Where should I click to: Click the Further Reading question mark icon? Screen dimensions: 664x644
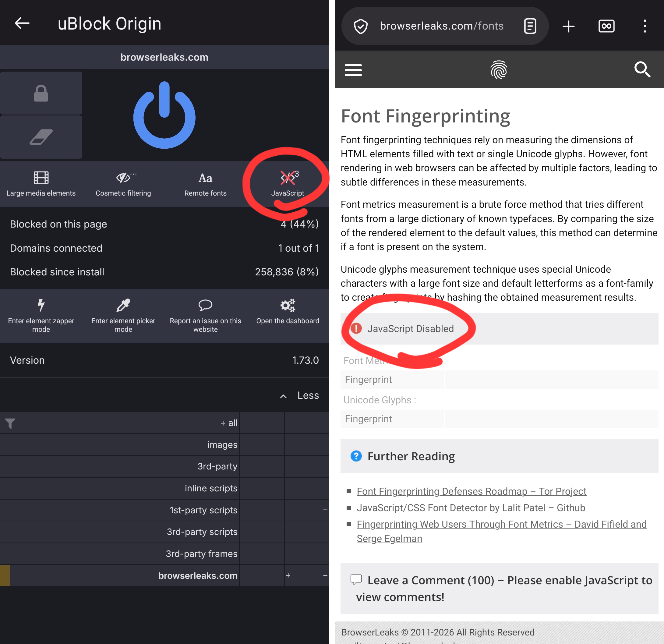[356, 456]
